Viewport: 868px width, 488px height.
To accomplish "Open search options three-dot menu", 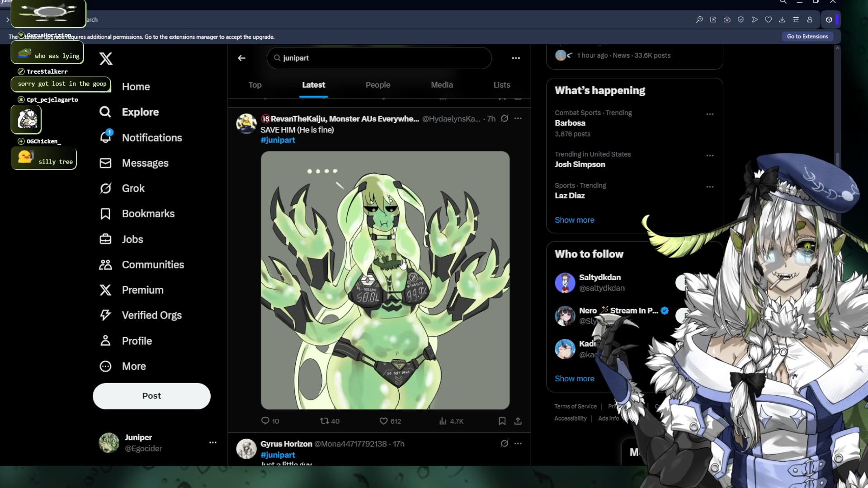I will [516, 58].
